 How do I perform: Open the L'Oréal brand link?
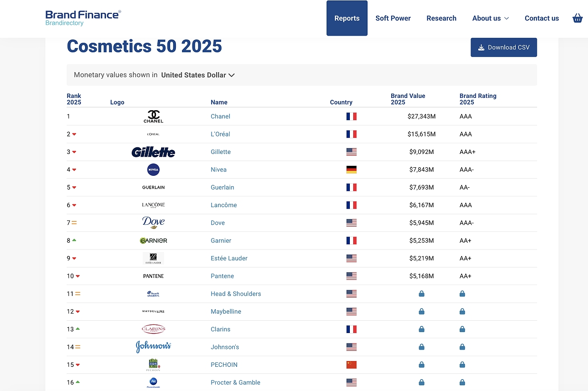click(x=221, y=134)
